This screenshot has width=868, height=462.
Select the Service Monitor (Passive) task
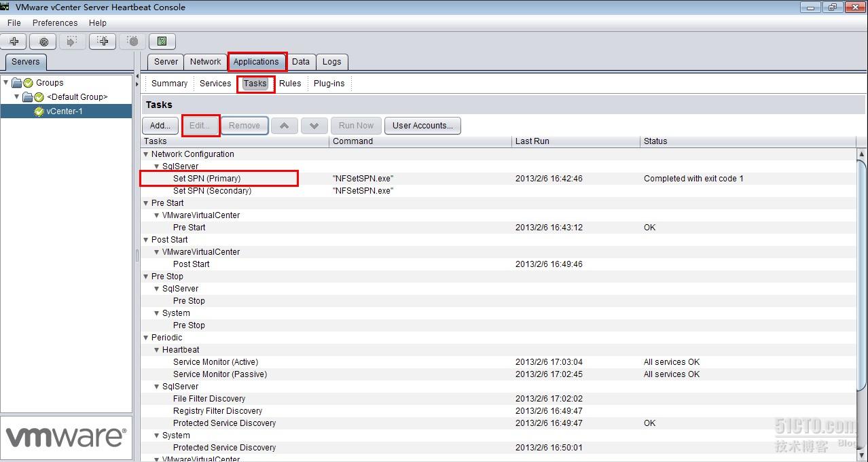499,374
